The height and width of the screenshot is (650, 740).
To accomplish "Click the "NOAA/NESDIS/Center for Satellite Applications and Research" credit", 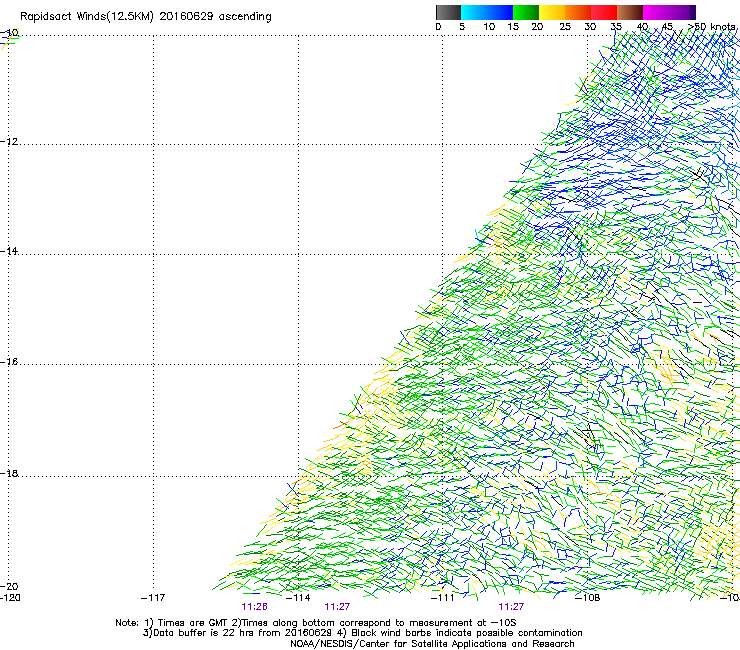I will (x=432, y=644).
